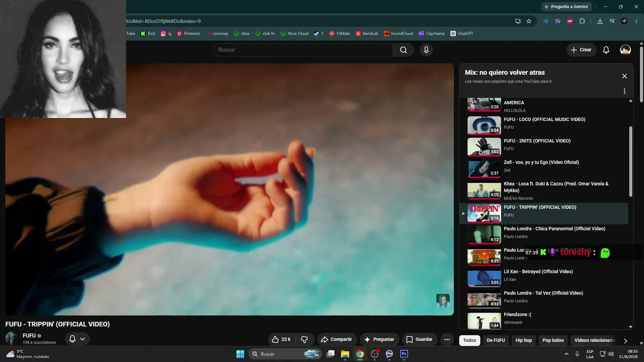644x362 pixels.
Task: Open the Chrome profile avatar
Action: point(624,21)
